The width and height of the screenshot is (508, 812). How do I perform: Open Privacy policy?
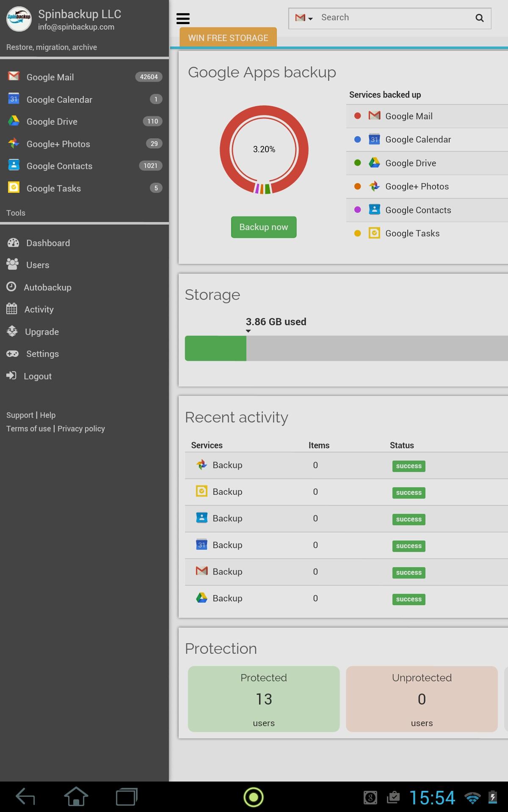pos(81,428)
